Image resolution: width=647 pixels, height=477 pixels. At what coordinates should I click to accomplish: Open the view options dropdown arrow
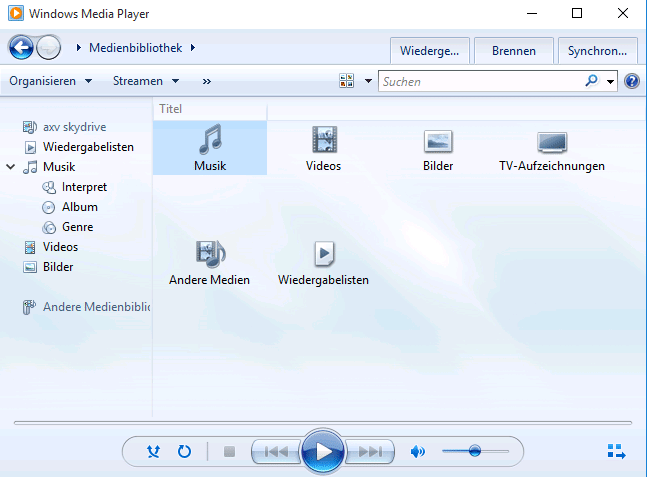point(368,81)
